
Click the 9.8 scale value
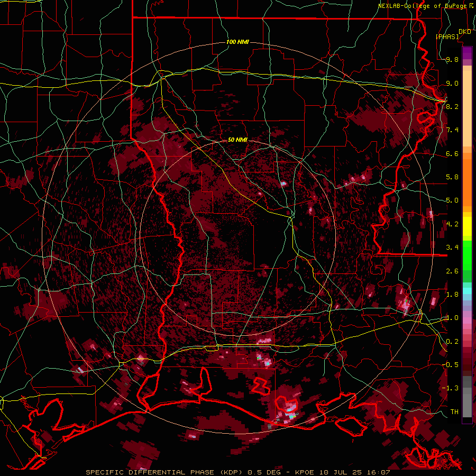452,60
